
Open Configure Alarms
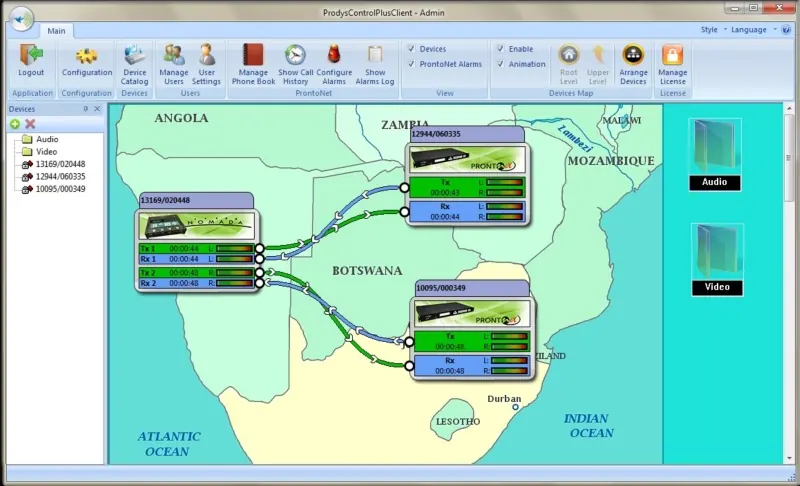click(334, 64)
